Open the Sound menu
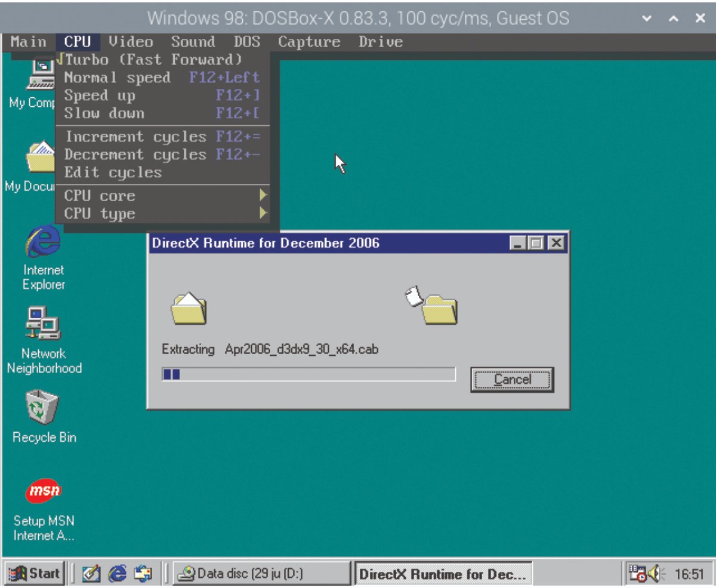Screen dimensions: 716x588 pos(193,42)
